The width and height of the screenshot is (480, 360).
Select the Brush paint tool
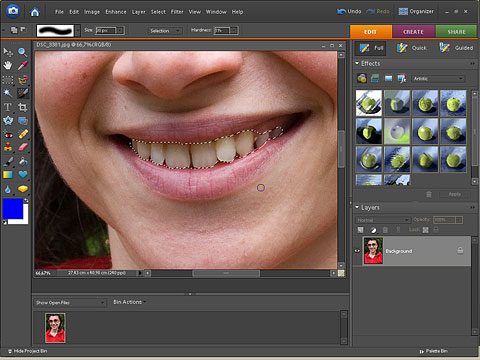[x=8, y=162]
